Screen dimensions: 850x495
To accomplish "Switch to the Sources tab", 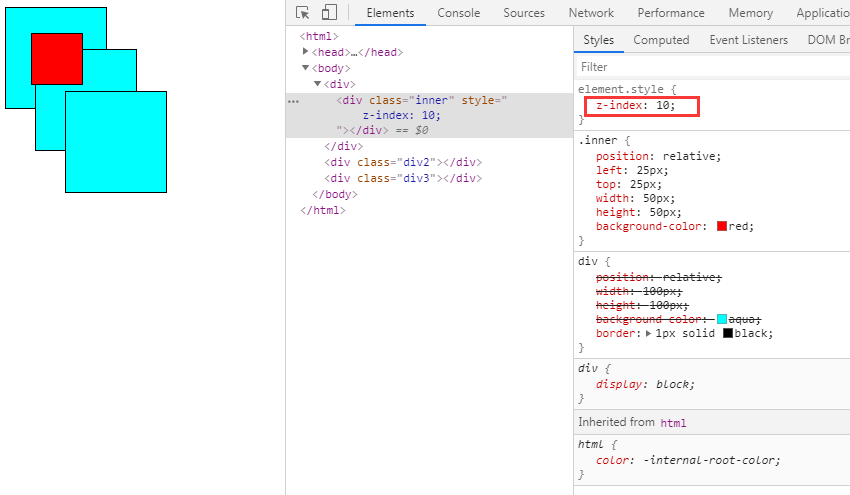I will click(x=524, y=13).
